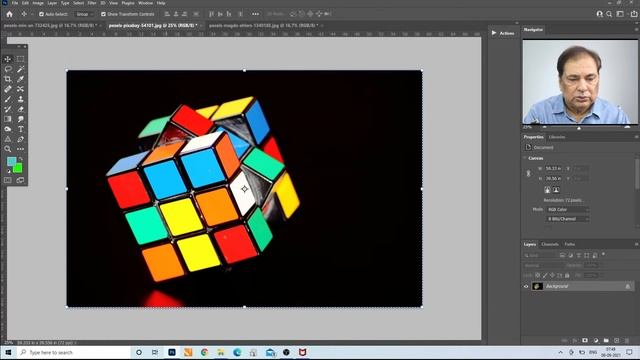Open the Image menu
This screenshot has height=360, width=640.
click(38, 3)
